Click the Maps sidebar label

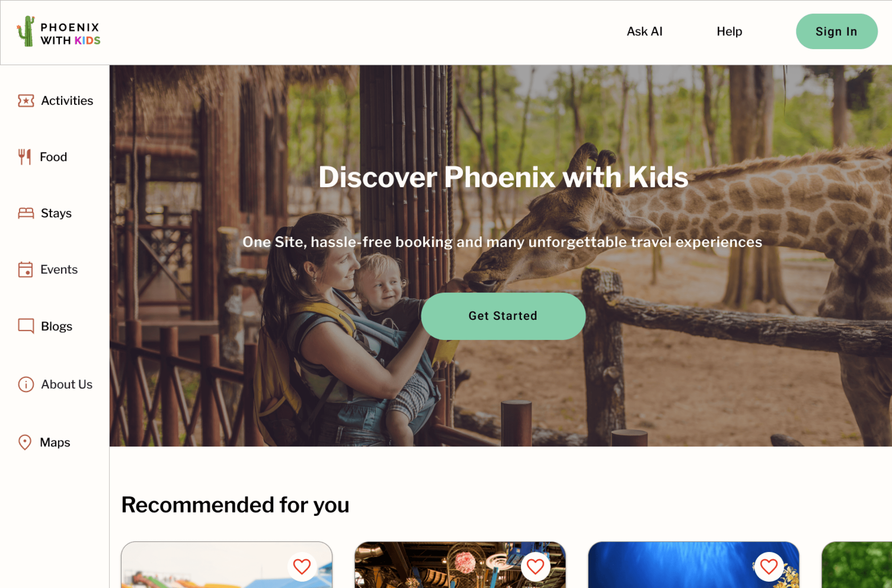coord(55,443)
